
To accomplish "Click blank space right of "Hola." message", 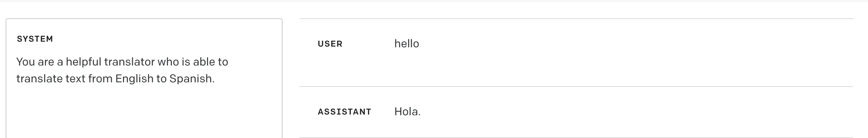I will click(x=633, y=112).
